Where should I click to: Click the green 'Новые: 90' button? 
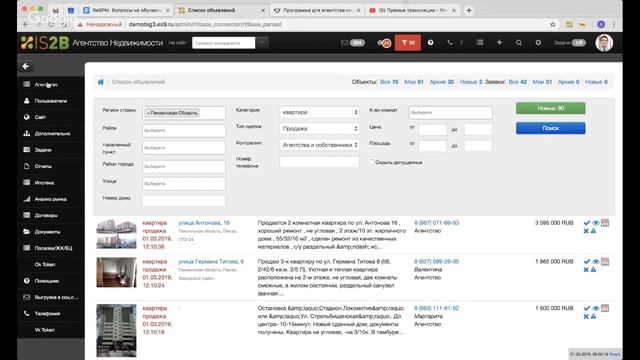tap(551, 108)
